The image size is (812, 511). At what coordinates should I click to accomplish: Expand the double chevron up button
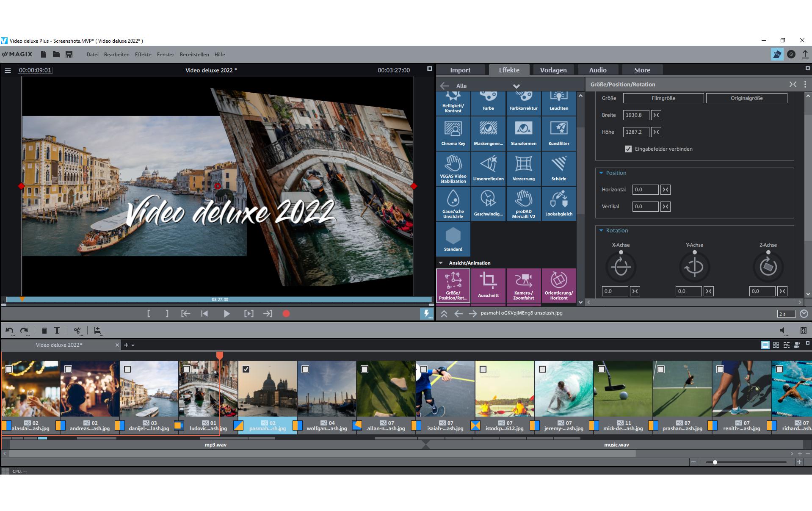444,314
